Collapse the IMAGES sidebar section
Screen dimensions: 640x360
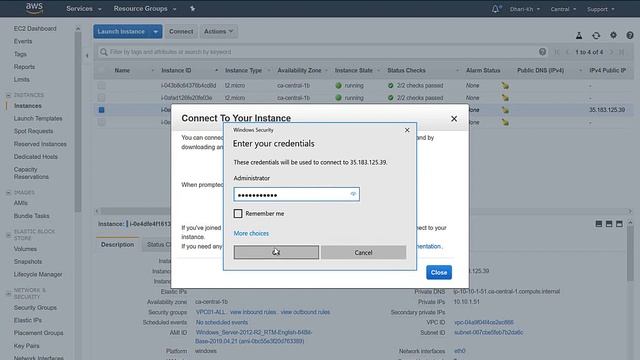click(x=9, y=192)
